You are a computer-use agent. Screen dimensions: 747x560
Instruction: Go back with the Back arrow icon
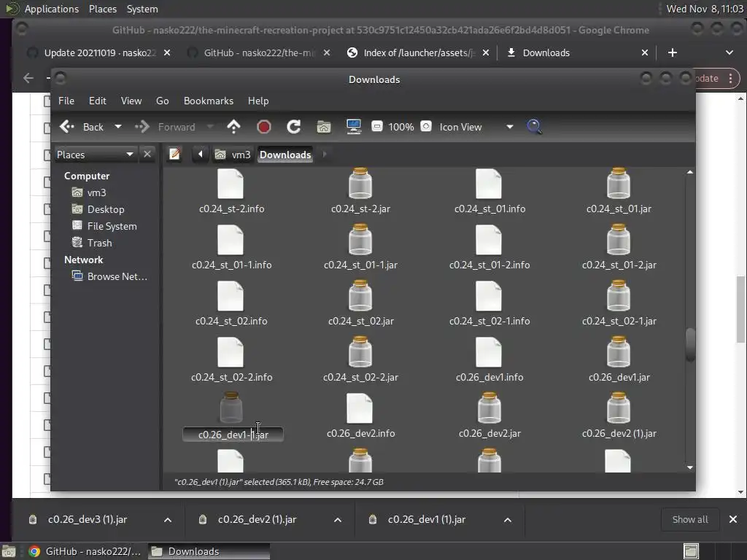(66, 127)
